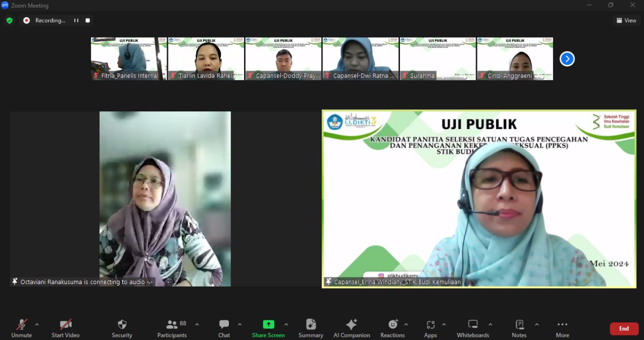Select Fitria_Panelis Internal video thumbnail
The width and height of the screenshot is (644, 340).
pyautogui.click(x=129, y=58)
